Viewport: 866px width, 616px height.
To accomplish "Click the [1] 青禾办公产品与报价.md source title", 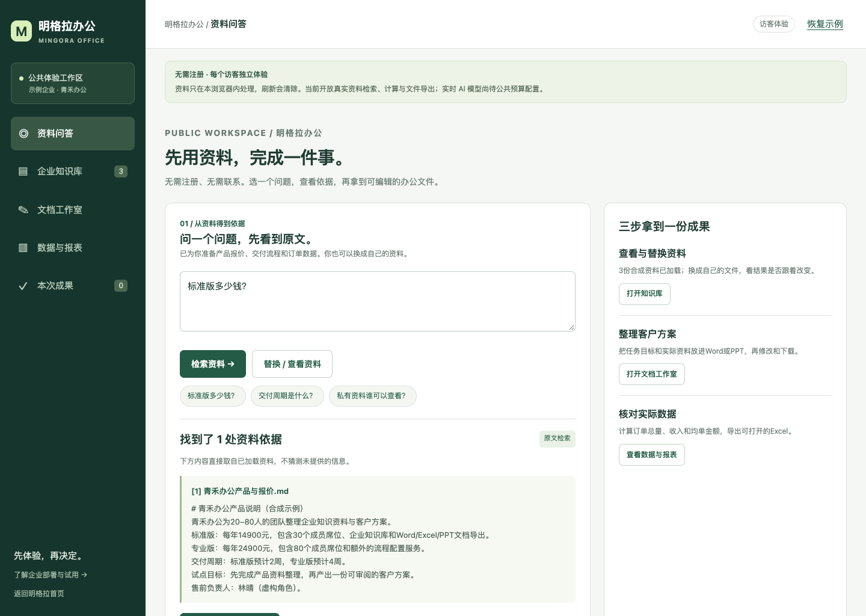I will click(x=240, y=491).
